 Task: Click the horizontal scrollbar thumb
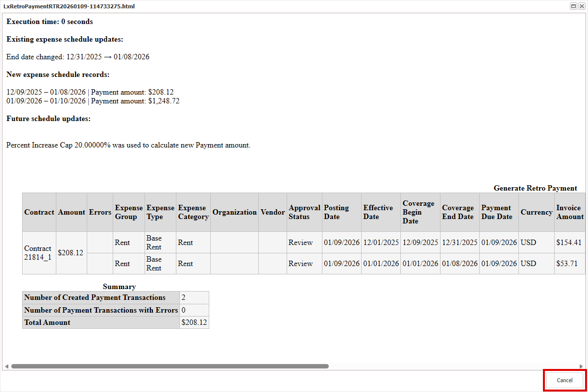[x=170, y=366]
